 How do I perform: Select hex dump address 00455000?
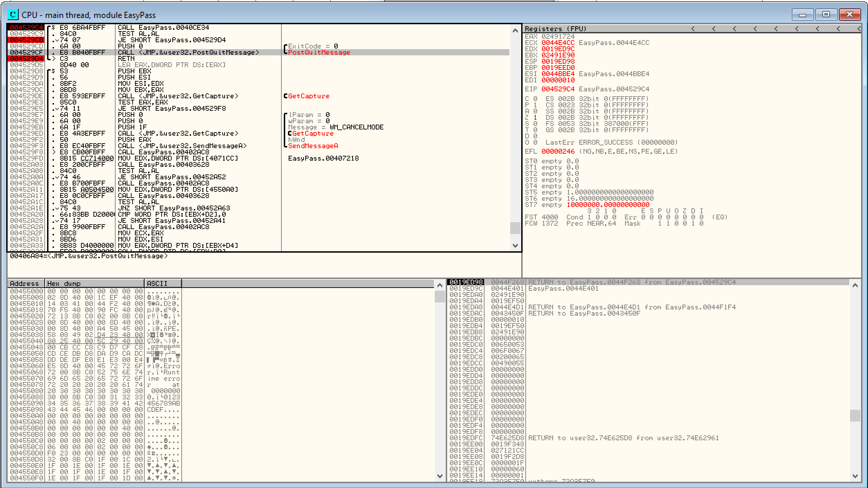[x=27, y=291]
